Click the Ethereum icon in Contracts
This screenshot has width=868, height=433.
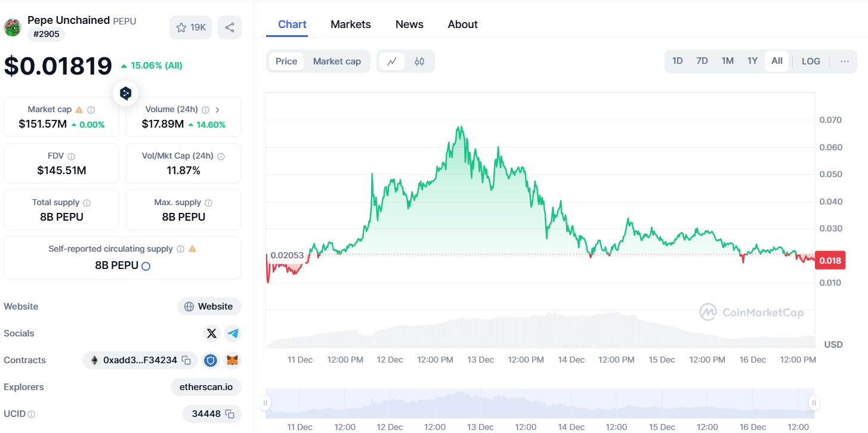94,360
